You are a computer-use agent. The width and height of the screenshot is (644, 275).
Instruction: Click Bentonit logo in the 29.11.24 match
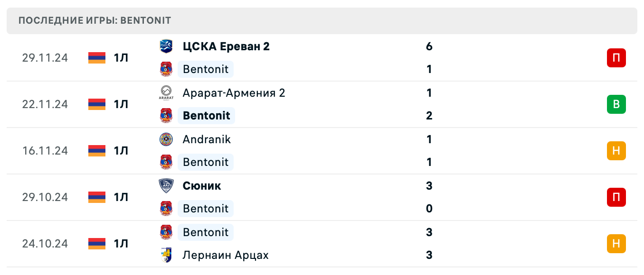click(166, 69)
